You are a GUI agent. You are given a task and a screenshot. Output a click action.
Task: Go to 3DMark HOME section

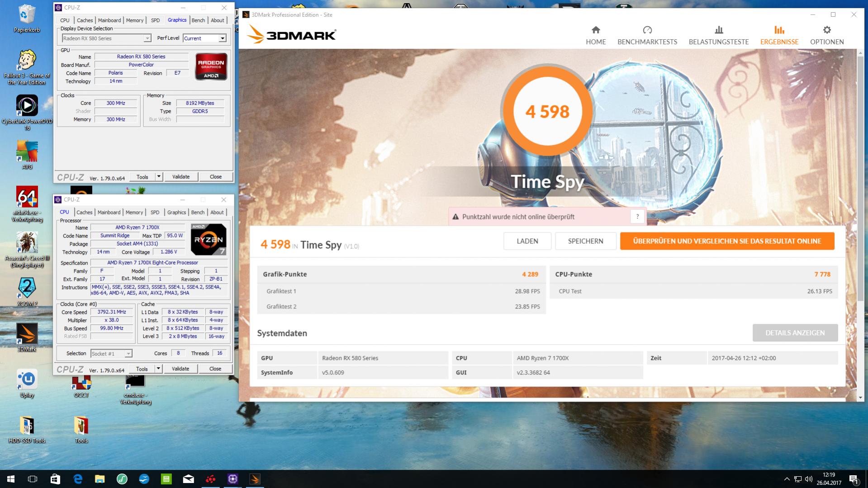coord(596,35)
